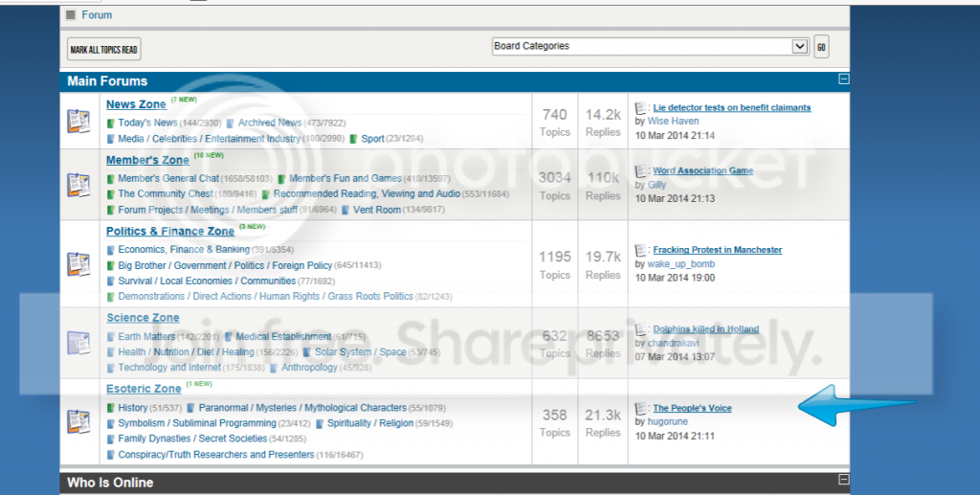Image resolution: width=980 pixels, height=495 pixels.
Task: Click the green icon beside History
Action: point(111,408)
